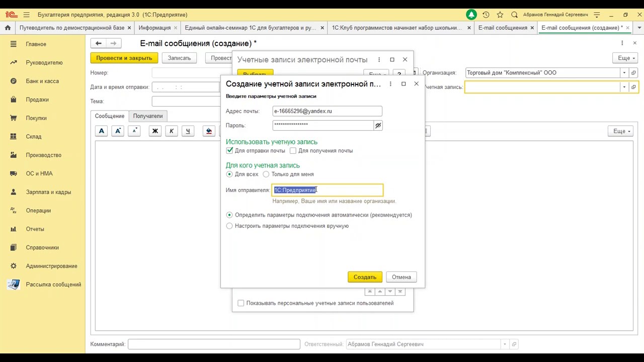Viewport: 644px width, 362px height.
Task: Open the Отчеты section in the sidebar
Action: click(35, 229)
